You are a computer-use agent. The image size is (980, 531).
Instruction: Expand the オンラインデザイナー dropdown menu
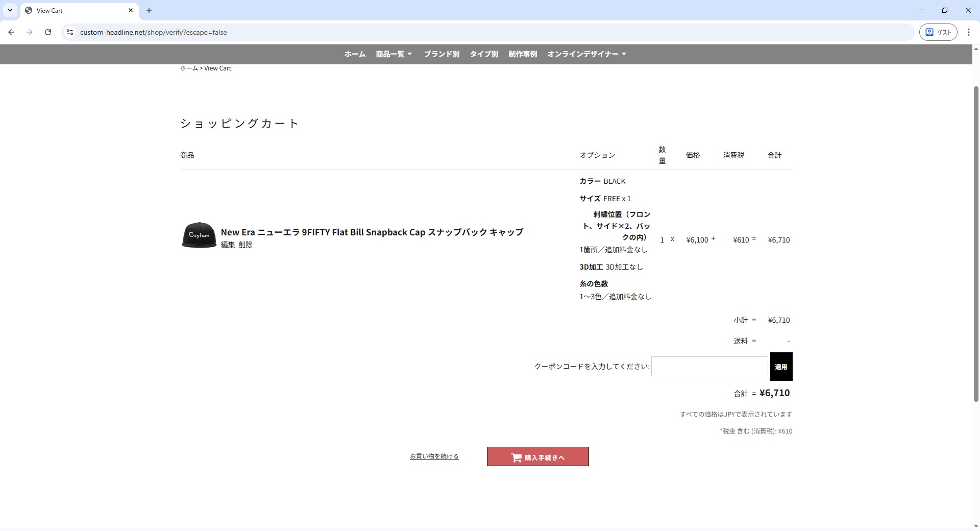[586, 54]
